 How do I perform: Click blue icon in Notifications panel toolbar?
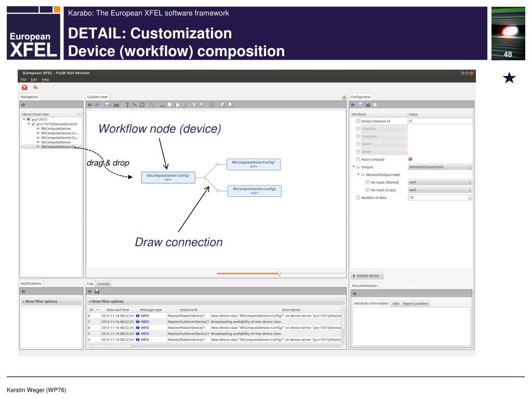tap(23, 291)
